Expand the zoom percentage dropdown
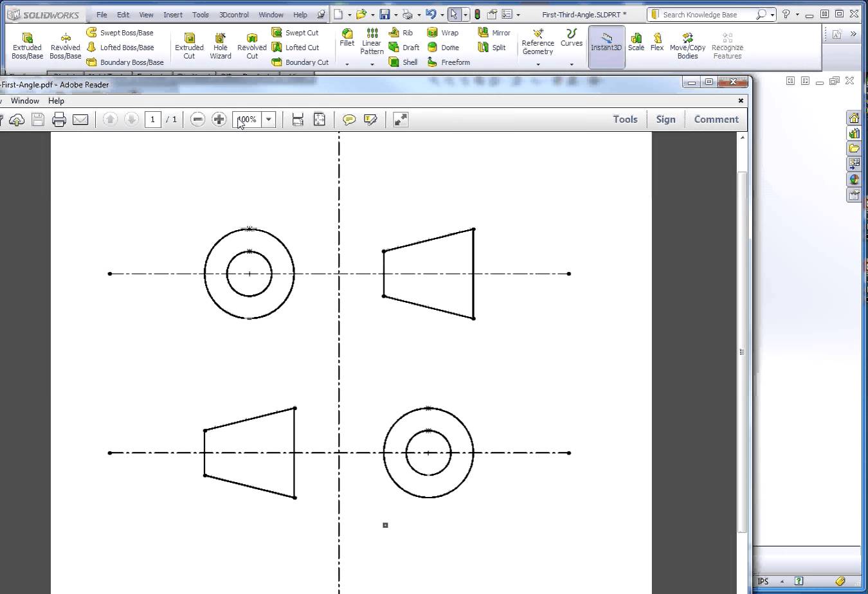868x594 pixels. (269, 120)
